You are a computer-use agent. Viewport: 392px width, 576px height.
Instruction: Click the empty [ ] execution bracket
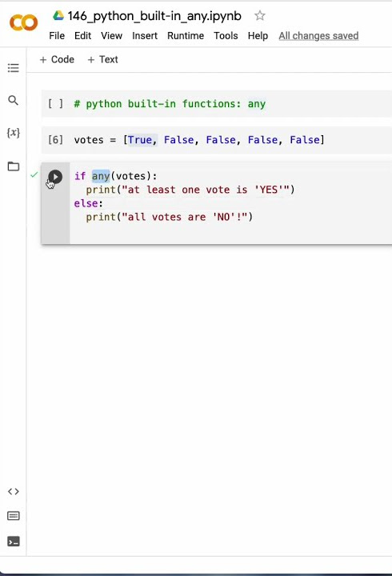click(55, 103)
